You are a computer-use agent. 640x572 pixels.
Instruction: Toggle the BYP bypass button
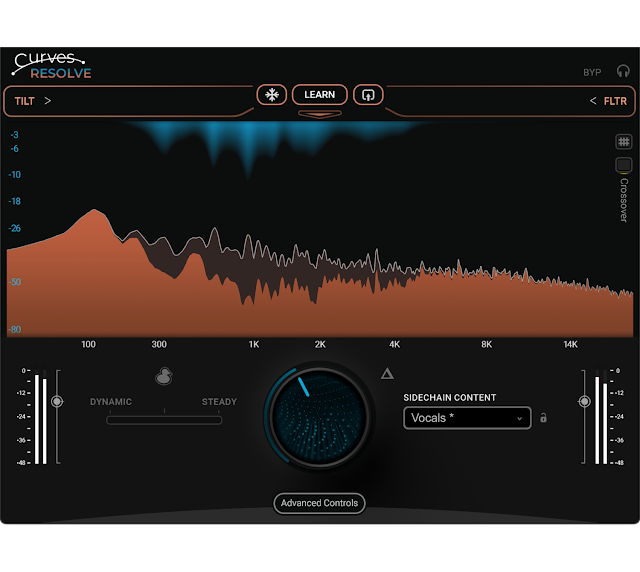click(x=592, y=73)
